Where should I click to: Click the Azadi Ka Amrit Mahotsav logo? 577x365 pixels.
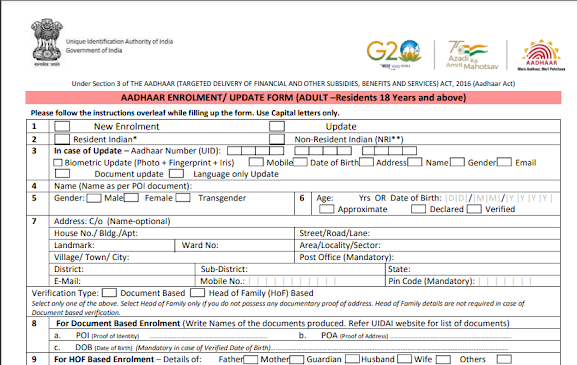tap(471, 54)
